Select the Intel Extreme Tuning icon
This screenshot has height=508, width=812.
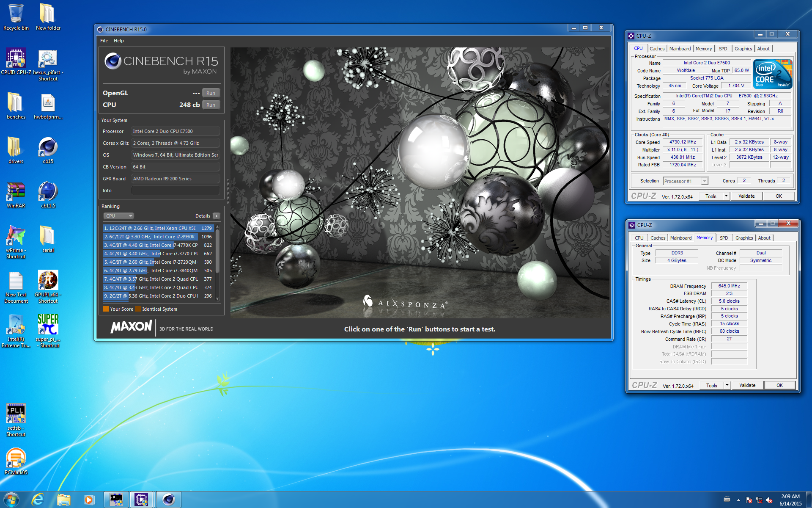pyautogui.click(x=16, y=331)
